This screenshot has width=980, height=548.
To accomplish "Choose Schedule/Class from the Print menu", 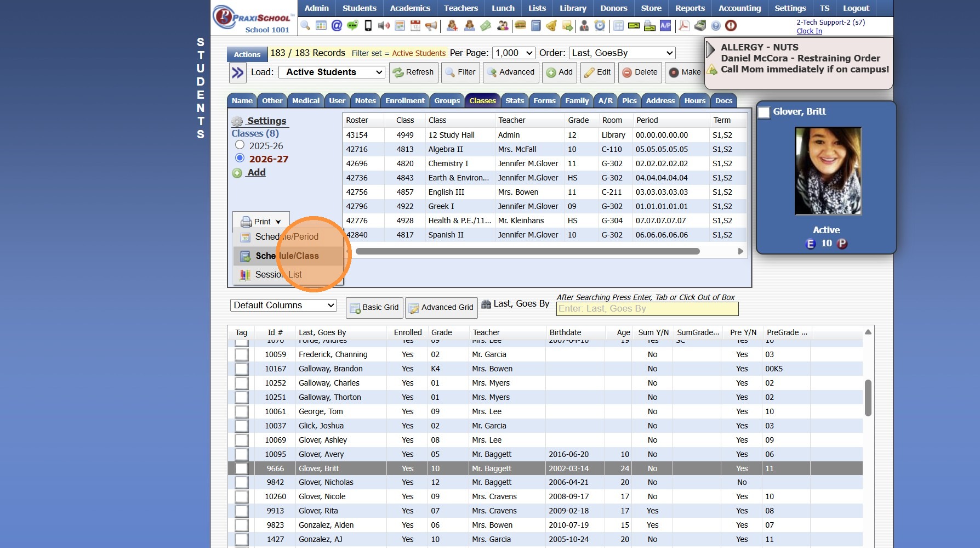I will 287,256.
